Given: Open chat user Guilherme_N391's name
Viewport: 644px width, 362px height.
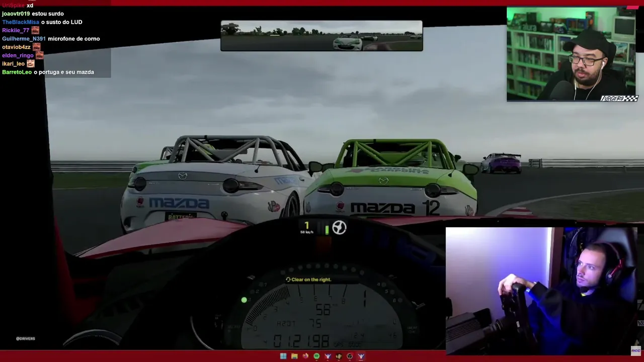Looking at the screenshot, I should (x=24, y=39).
